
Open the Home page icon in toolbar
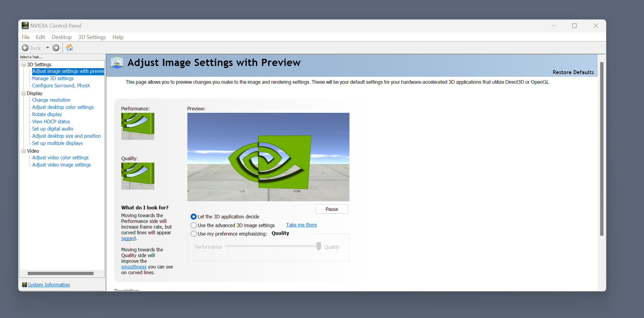69,48
